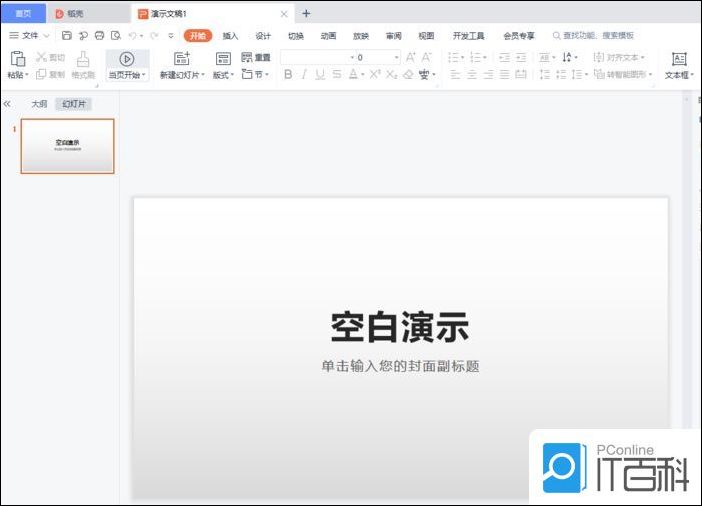This screenshot has width=702, height=506.
Task: Click the Redo arrow icon
Action: pos(154,35)
